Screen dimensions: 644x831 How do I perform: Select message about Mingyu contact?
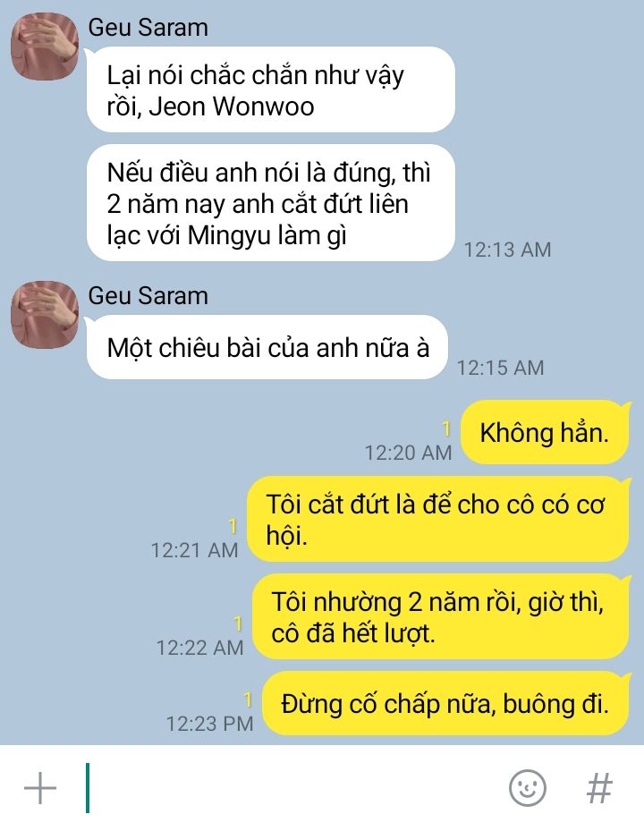coord(271,203)
